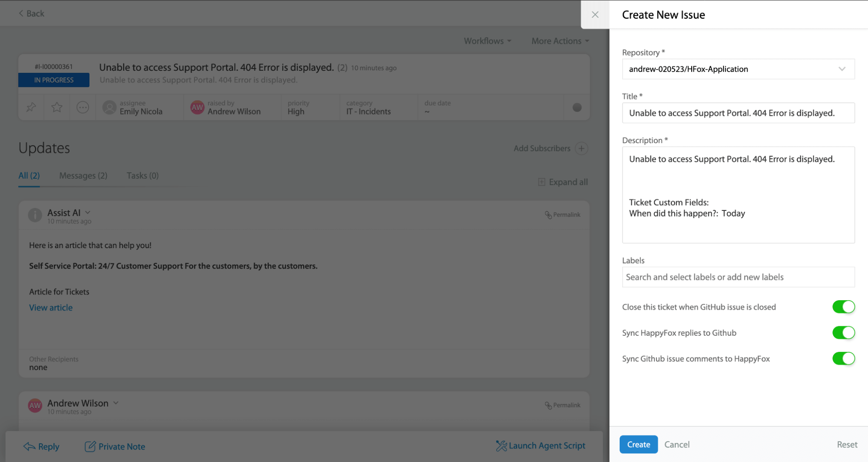Viewport: 868px width, 462px height.
Task: Star ticket #I-I00000361
Action: (56, 107)
